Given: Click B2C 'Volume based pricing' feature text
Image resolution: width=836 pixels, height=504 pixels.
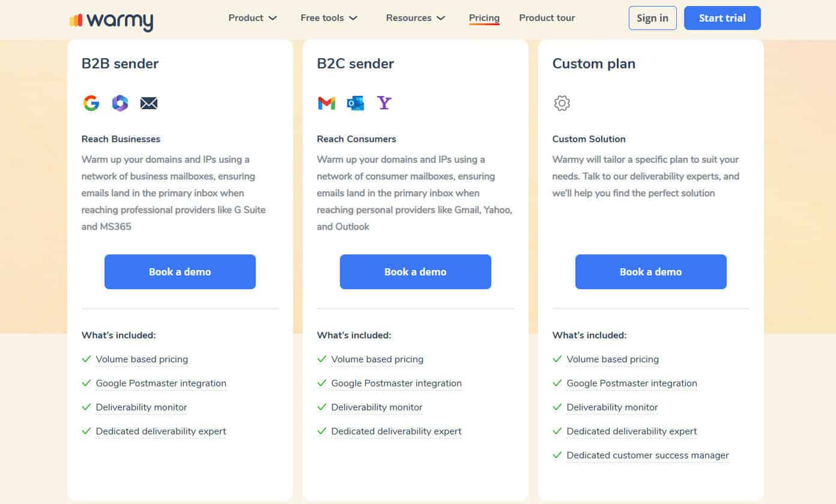Looking at the screenshot, I should (x=377, y=359).
